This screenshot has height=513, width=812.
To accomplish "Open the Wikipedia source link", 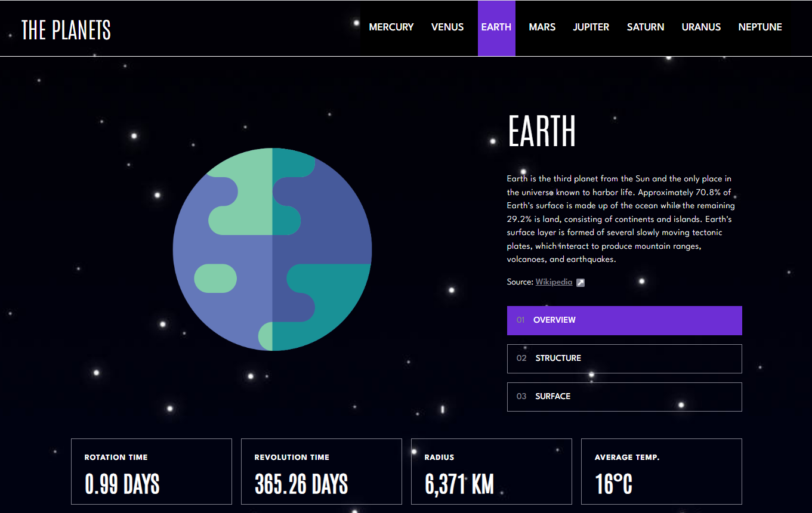I will click(554, 282).
